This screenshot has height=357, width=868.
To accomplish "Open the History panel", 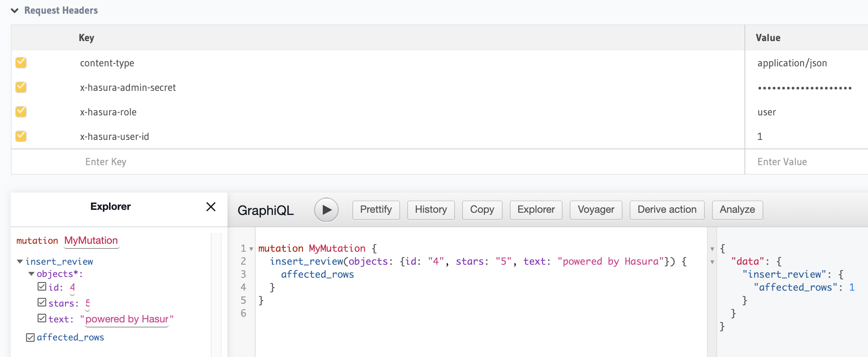I will pyautogui.click(x=431, y=210).
